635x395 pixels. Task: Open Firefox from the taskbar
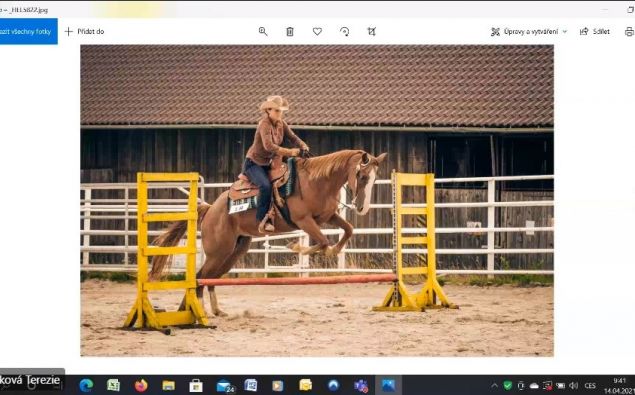(141, 385)
